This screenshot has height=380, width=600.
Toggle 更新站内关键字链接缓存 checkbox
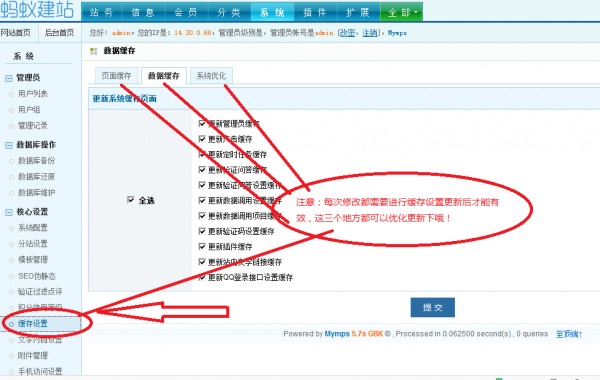tap(202, 262)
